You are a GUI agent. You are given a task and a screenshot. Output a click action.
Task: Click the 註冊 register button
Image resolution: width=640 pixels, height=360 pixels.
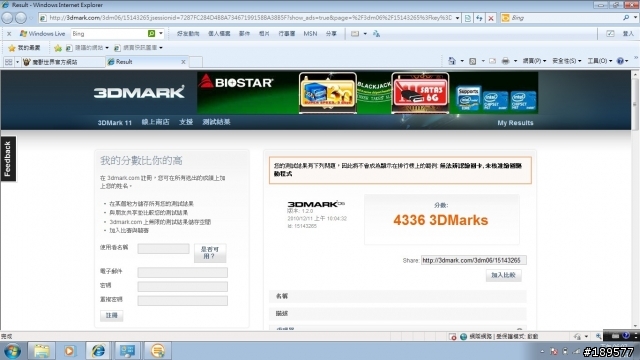coord(111,316)
